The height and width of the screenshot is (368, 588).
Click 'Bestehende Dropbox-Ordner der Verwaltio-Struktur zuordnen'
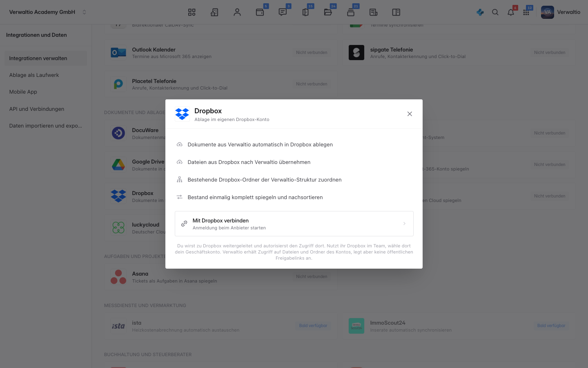(265, 180)
